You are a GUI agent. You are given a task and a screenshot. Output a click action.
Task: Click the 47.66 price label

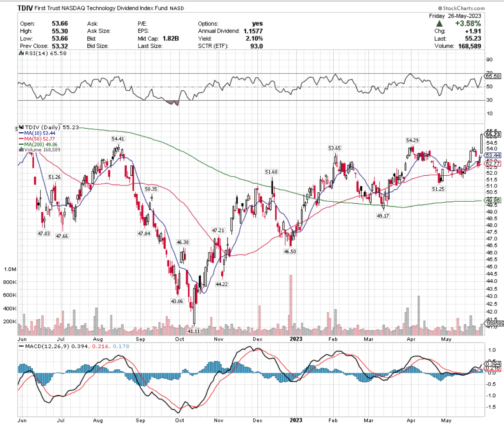62,236
